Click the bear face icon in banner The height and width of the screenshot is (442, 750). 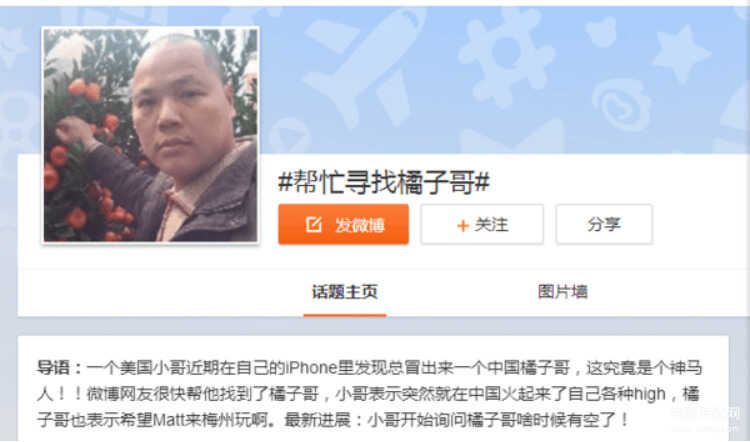click(x=601, y=32)
